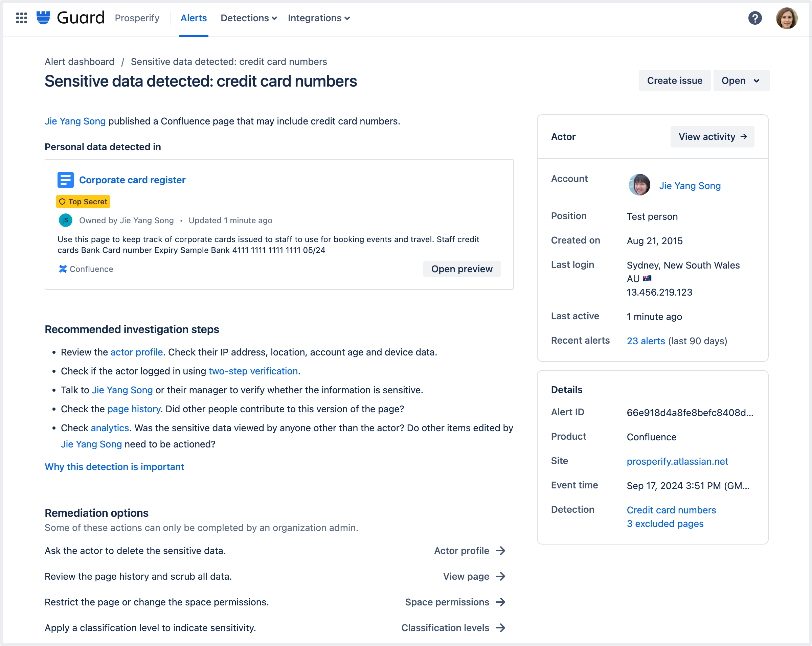812x646 pixels.
Task: Click the Confluence page document icon
Action: click(66, 180)
